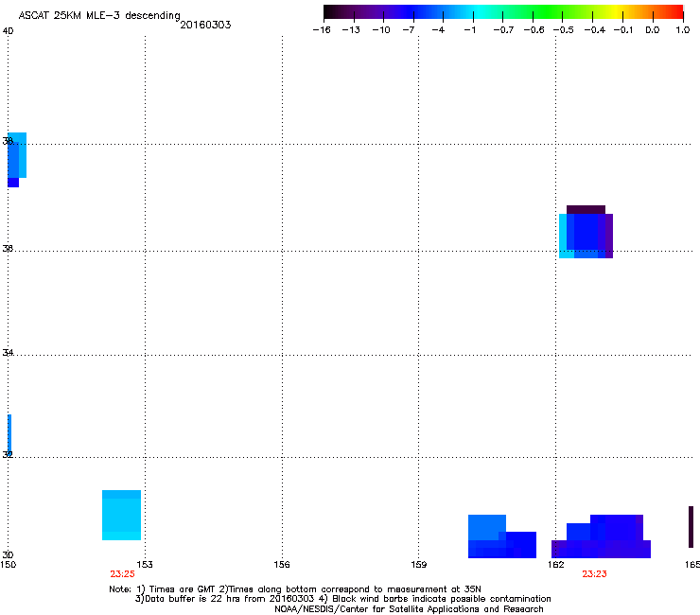
Task: Click the 0.0 color scale label
Action: [x=653, y=30]
